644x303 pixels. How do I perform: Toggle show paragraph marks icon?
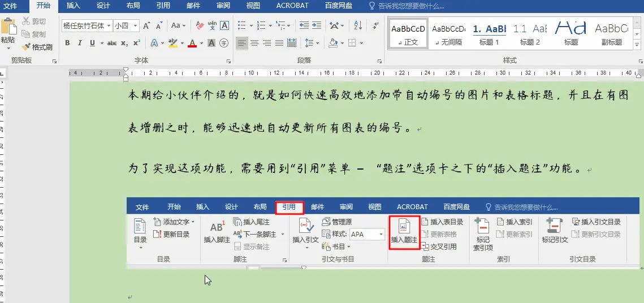375,26
